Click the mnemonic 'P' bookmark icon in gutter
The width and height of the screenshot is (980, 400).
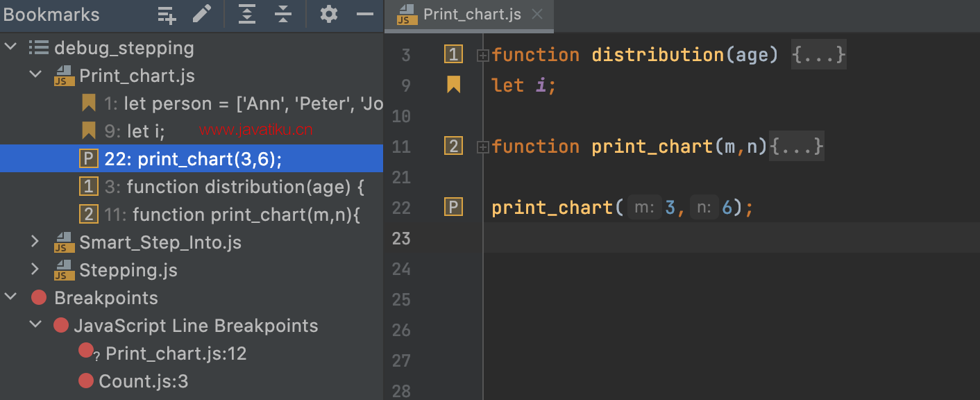pos(453,207)
